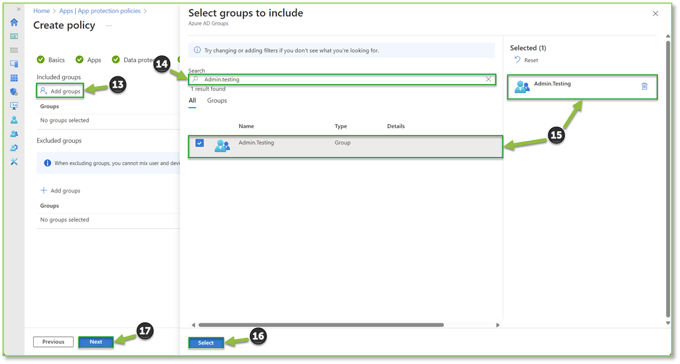Go to the Basics step
The image size is (680, 364).
pos(51,60)
